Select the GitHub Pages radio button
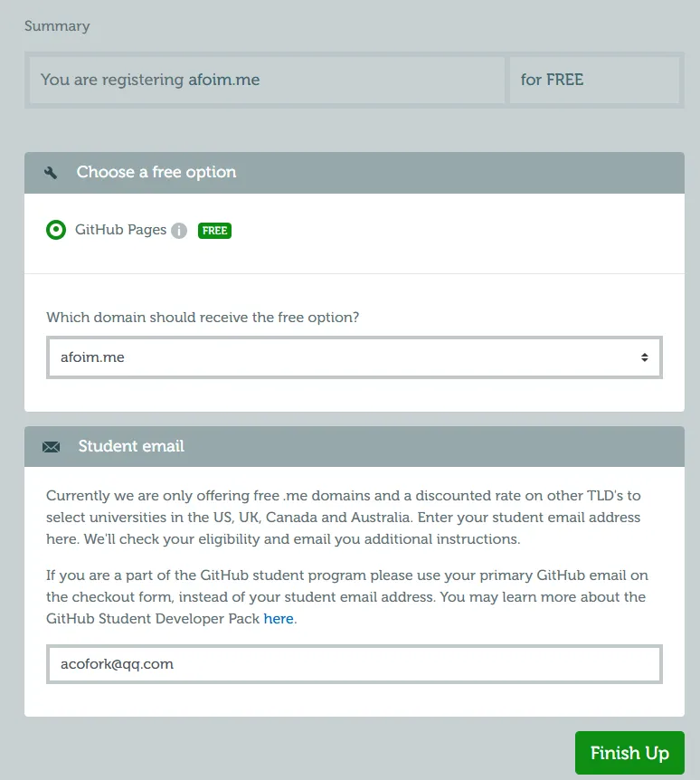 [56, 230]
